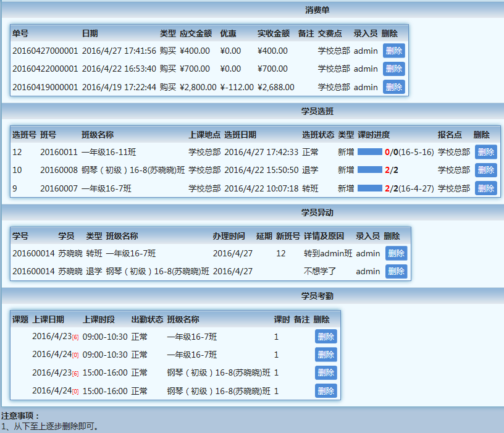This screenshot has height=433, width=504.
Task: Delete payment order 20160422000001
Action: click(393, 69)
